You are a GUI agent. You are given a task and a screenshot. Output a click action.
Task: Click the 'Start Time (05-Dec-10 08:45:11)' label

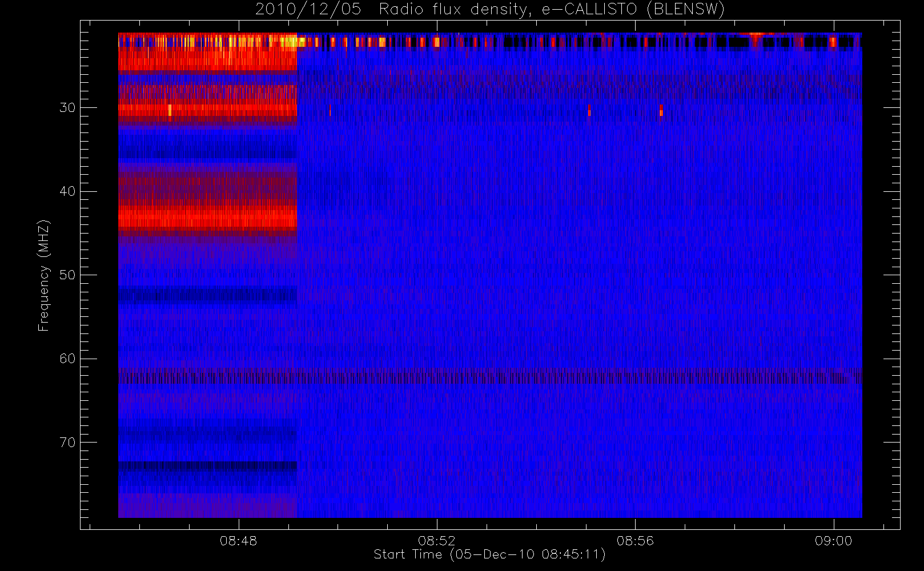click(x=489, y=554)
